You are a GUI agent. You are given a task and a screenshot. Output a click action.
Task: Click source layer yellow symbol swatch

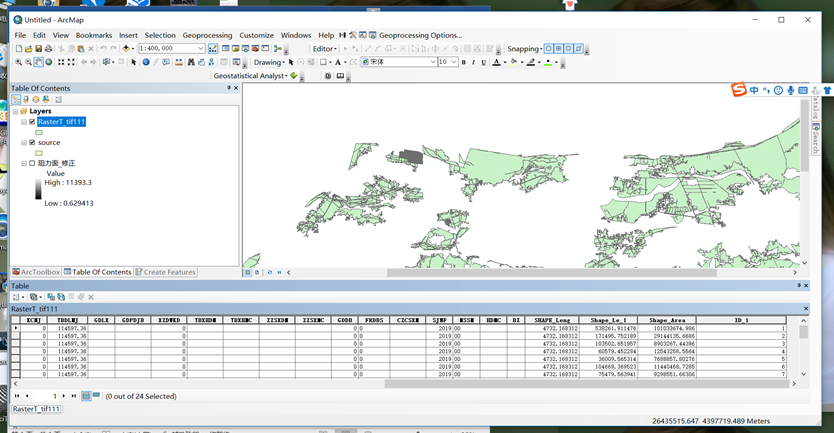pyautogui.click(x=39, y=153)
